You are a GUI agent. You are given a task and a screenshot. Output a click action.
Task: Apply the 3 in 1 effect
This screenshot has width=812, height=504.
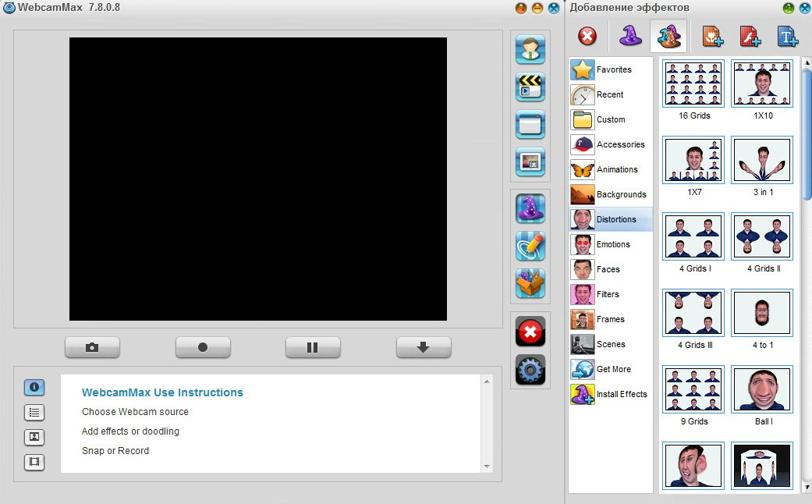tap(762, 160)
